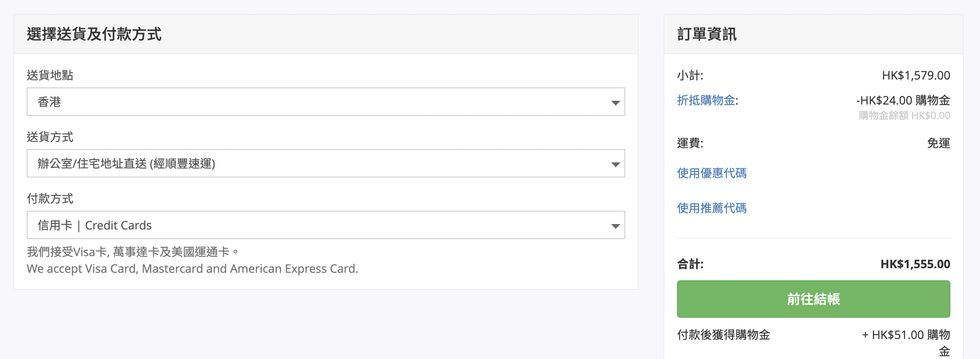980x359 pixels.
Task: Click the 選擇送貨及付款方式 panel heading
Action: pos(94,34)
